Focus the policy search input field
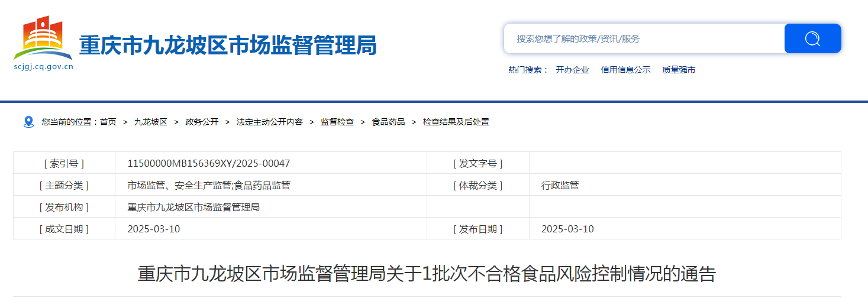Screen dimensions: 868x298 pyautogui.click(x=644, y=38)
